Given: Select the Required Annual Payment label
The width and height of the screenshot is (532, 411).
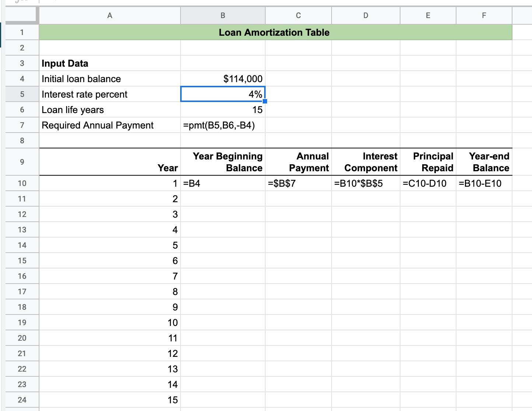Looking at the screenshot, I should pos(110,125).
